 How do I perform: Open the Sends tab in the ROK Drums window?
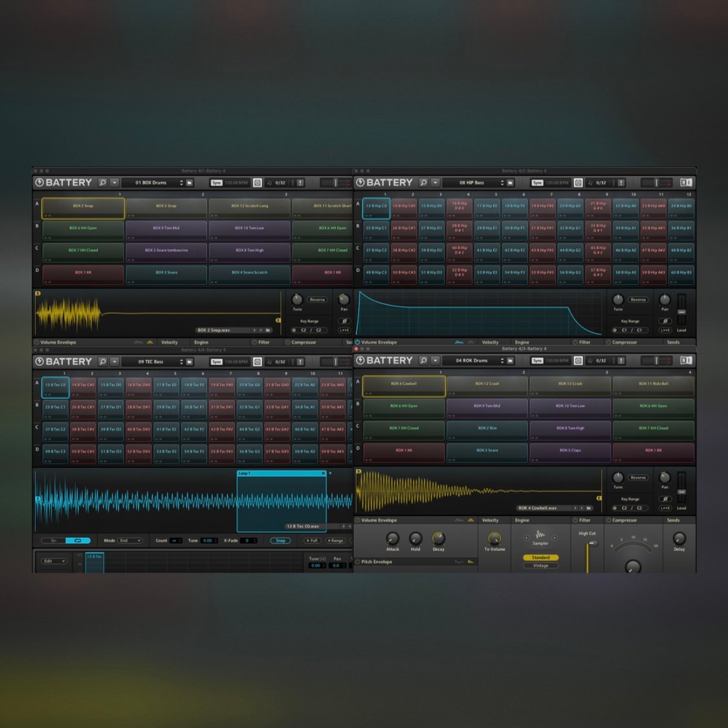click(x=673, y=520)
